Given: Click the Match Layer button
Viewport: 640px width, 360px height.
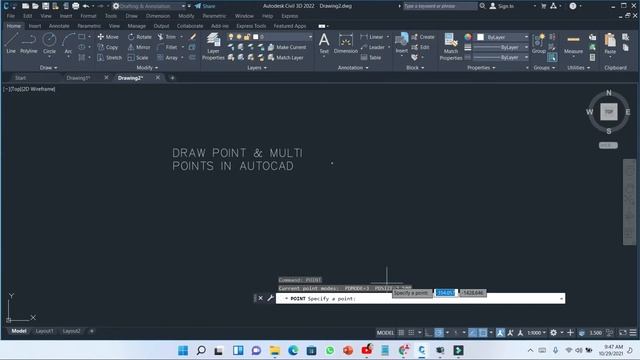Looking at the screenshot, I should 286,58.
